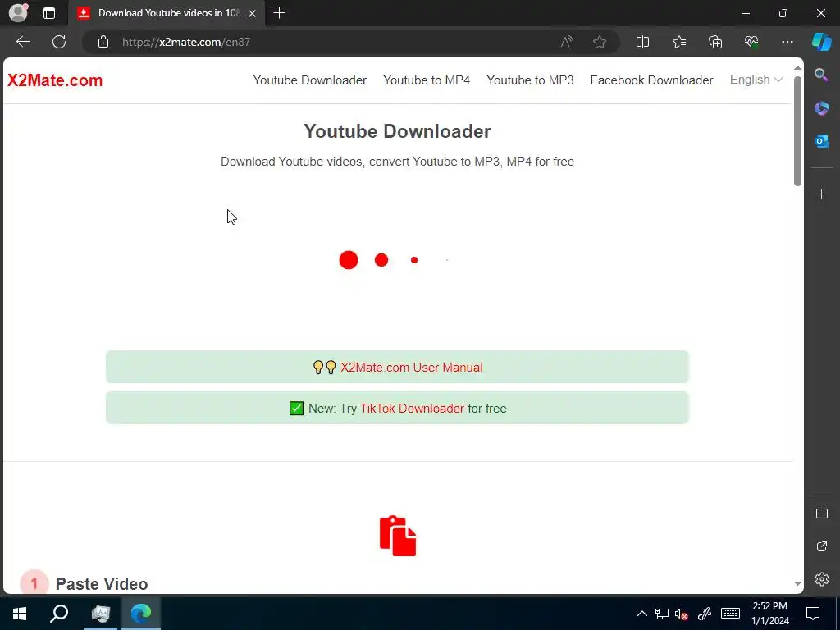
Task: Click scrollbar down arrow
Action: tap(797, 583)
